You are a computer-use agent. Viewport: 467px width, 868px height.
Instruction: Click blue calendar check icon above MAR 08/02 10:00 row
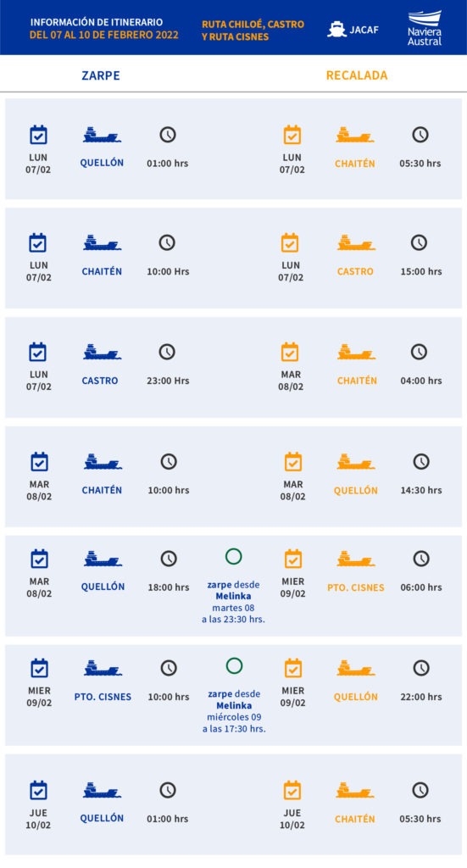coord(39,461)
